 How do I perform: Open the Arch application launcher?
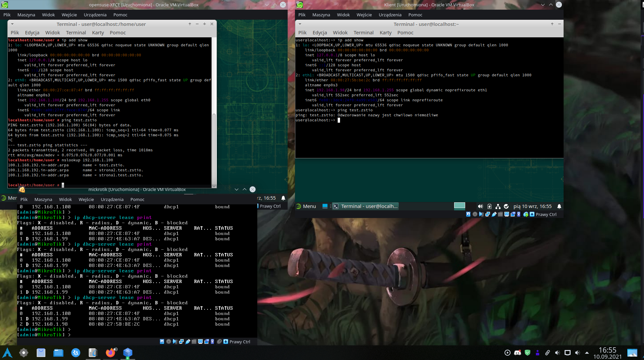(7, 352)
